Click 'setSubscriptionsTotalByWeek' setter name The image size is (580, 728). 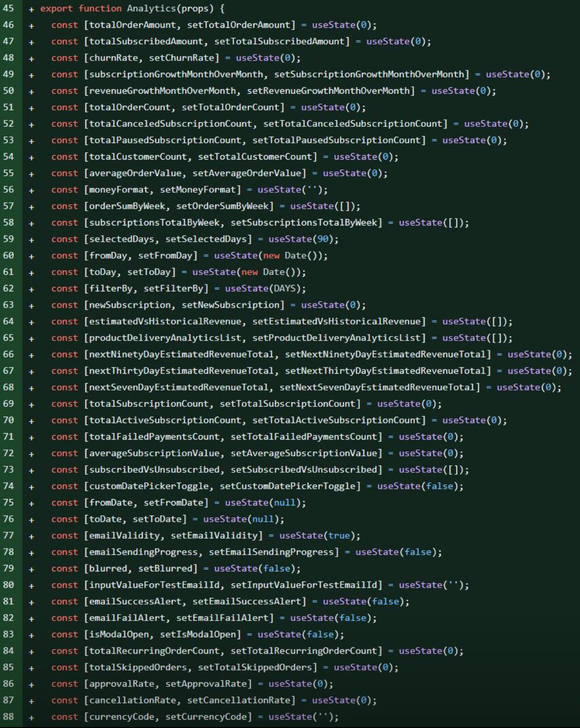[304, 222]
